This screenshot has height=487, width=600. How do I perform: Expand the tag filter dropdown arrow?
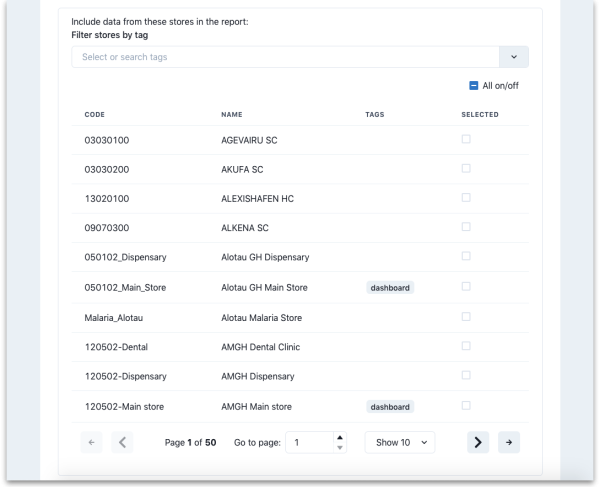pyautogui.click(x=514, y=57)
